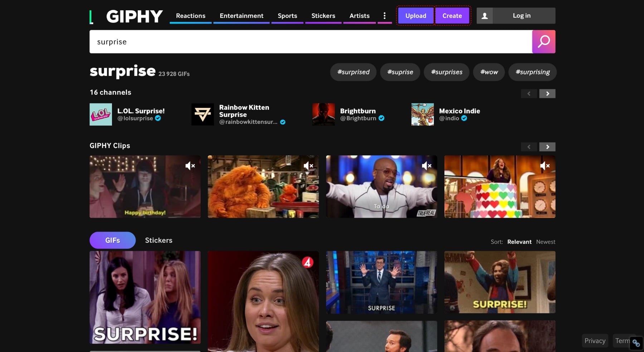Switch to the Stickers results tab
Viewport: 644px width, 352px height.
pos(158,240)
